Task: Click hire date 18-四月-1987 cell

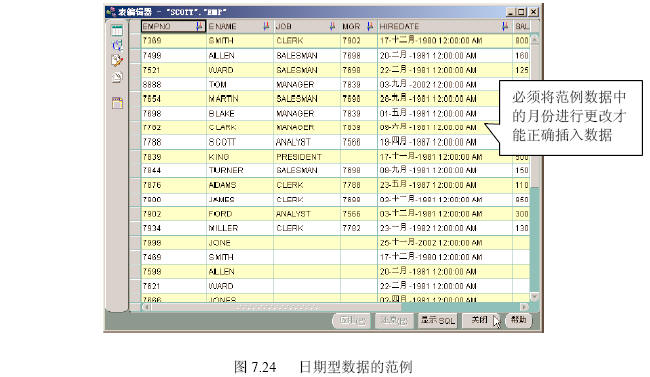Action: (444, 142)
